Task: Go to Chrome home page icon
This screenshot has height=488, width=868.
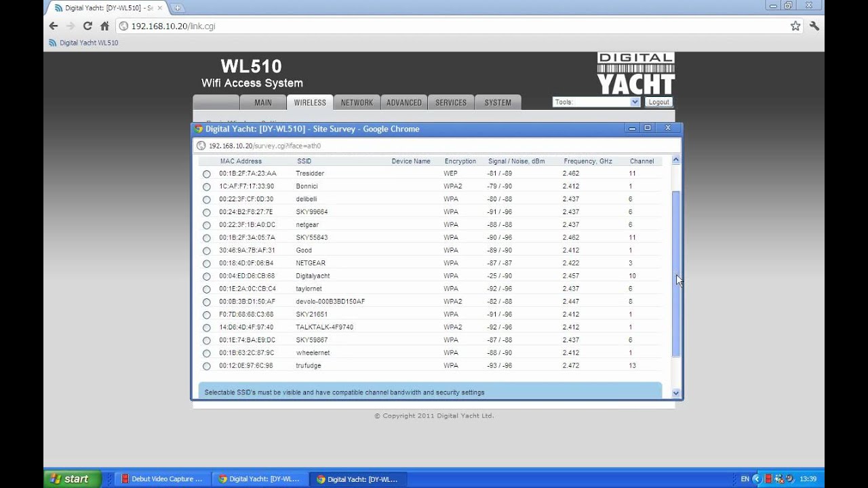Action: click(x=104, y=26)
